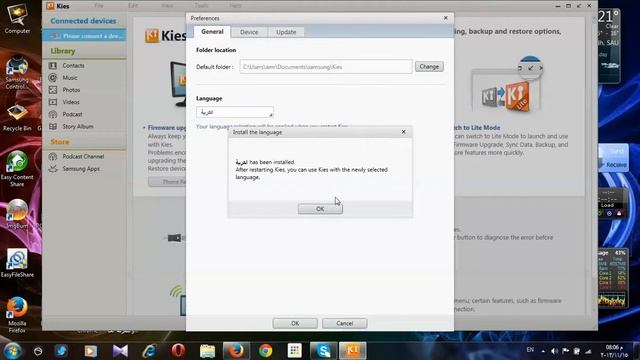The height and width of the screenshot is (360, 640).
Task: Open Opera from taskbar
Action: pos(178,351)
